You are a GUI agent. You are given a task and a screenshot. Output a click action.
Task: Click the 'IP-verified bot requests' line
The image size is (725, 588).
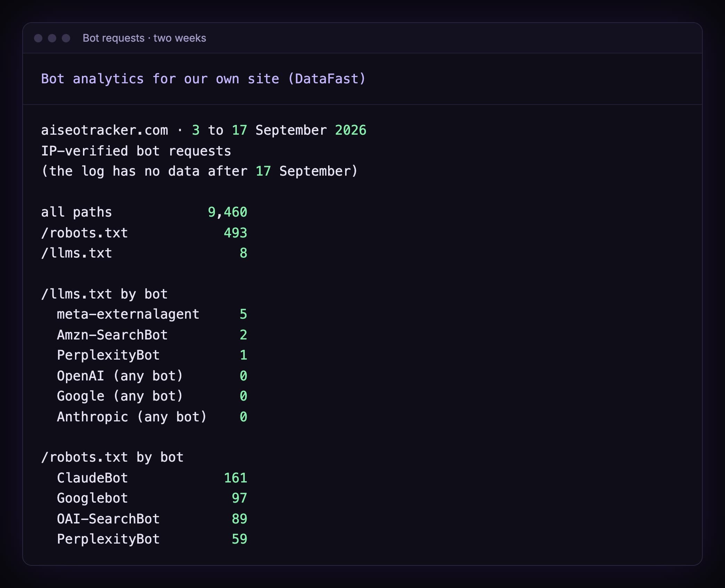pos(136,151)
